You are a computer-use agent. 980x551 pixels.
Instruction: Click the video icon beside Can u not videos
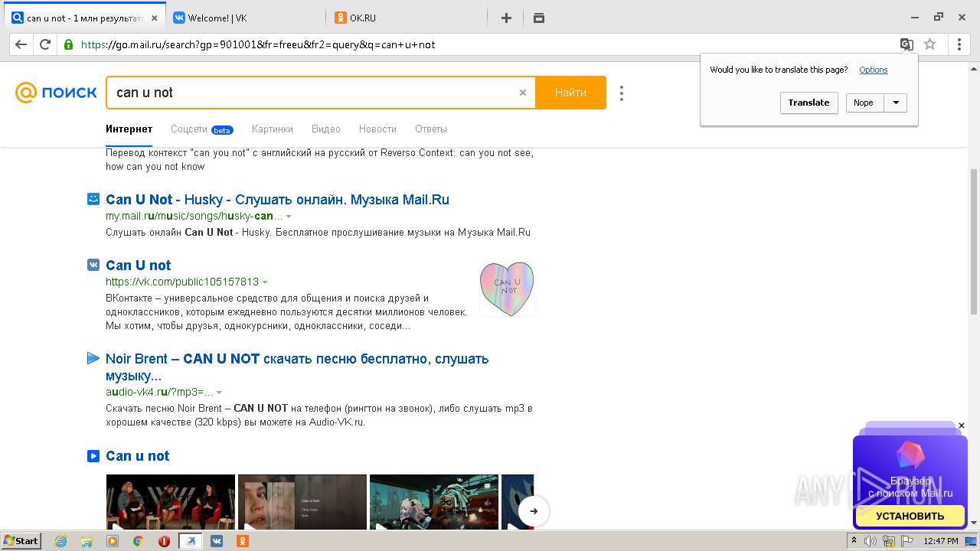click(93, 456)
